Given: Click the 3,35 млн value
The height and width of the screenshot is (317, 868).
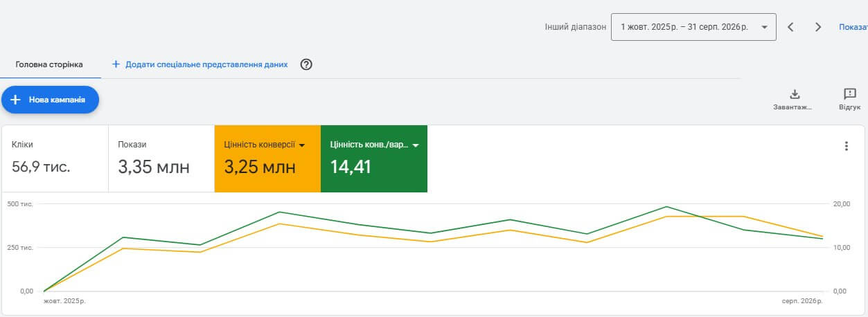Looking at the screenshot, I should (x=154, y=167).
